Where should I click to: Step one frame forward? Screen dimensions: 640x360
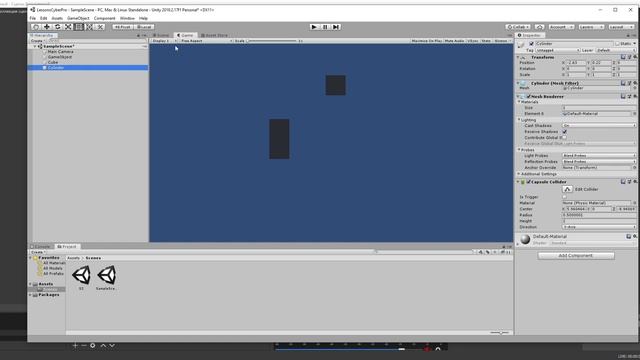[336, 27]
